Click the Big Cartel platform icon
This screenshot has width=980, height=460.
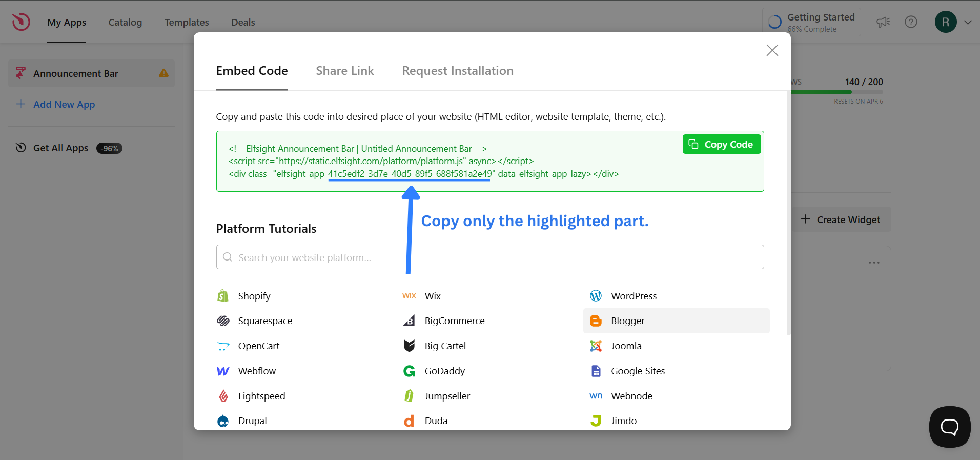pos(409,346)
